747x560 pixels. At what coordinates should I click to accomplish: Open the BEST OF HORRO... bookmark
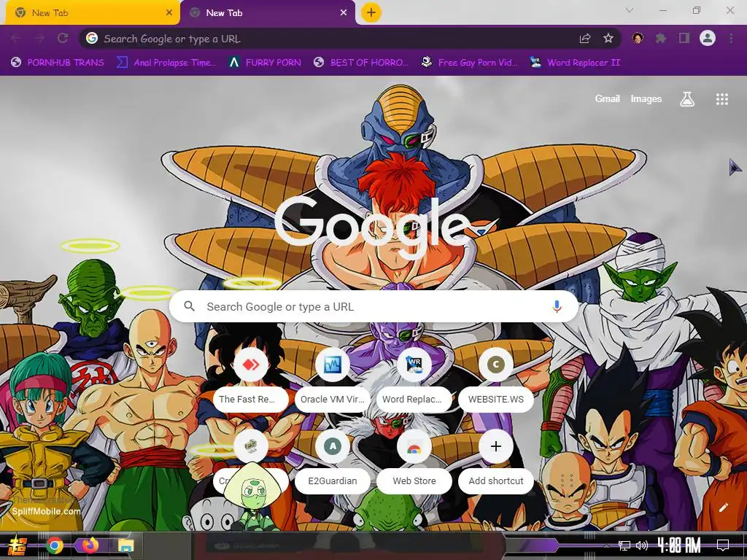point(362,63)
